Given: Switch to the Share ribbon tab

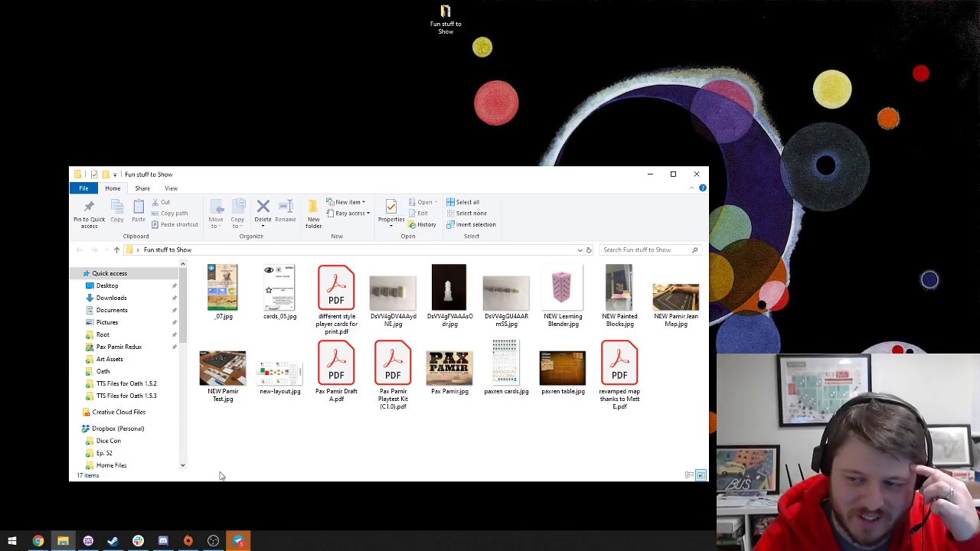Looking at the screenshot, I should [142, 188].
